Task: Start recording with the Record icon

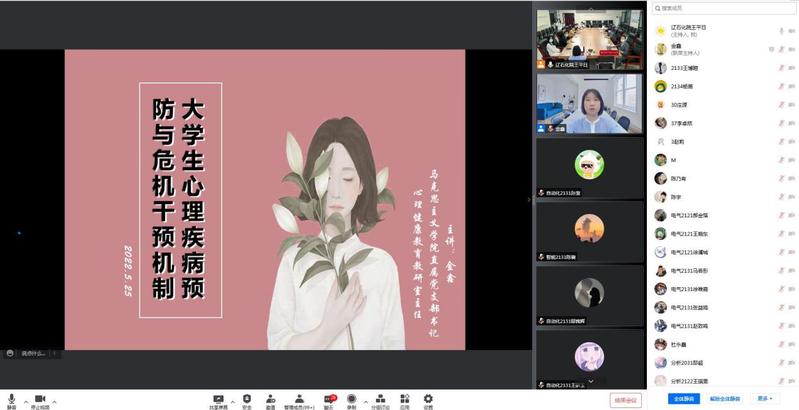Action: [x=352, y=400]
